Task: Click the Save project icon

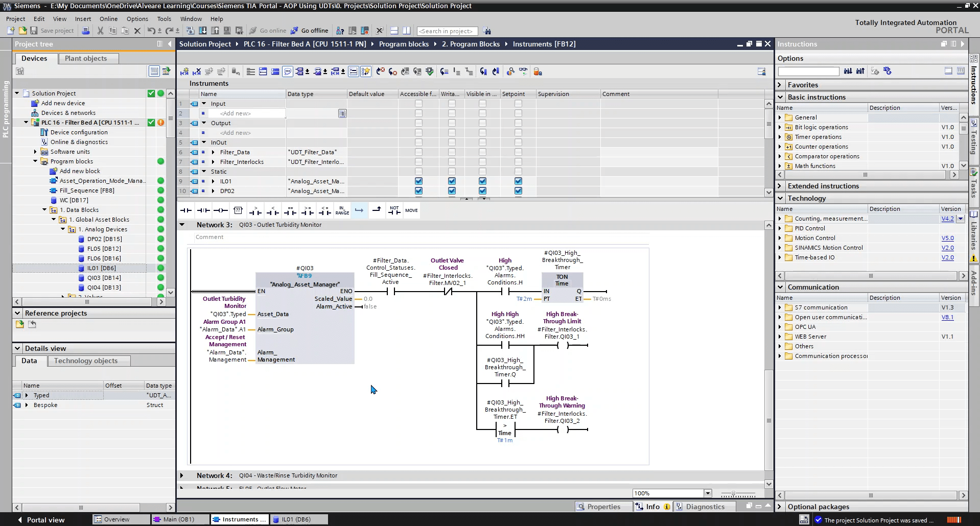Action: click(x=34, y=31)
